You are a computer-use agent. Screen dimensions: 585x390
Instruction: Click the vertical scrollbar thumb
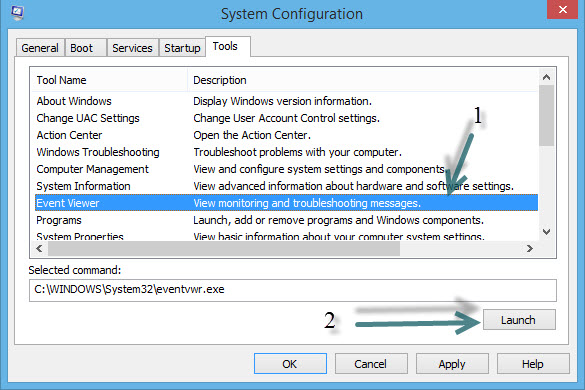click(x=547, y=115)
